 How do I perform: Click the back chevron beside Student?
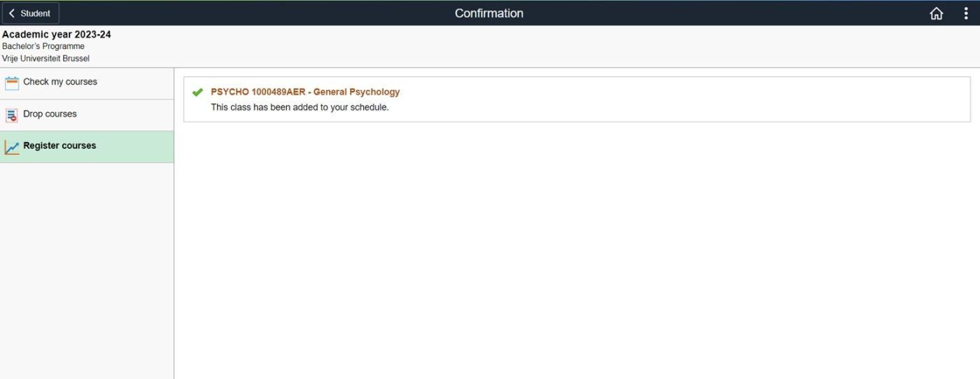[12, 13]
